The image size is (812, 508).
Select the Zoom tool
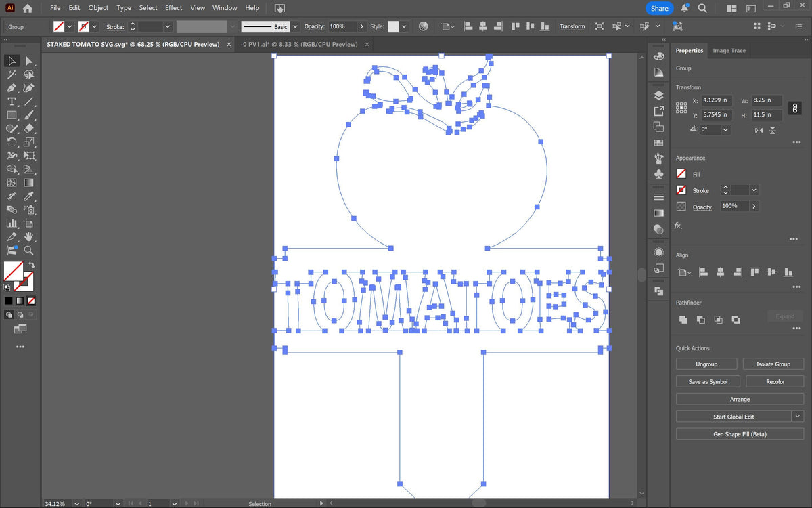[x=29, y=250]
